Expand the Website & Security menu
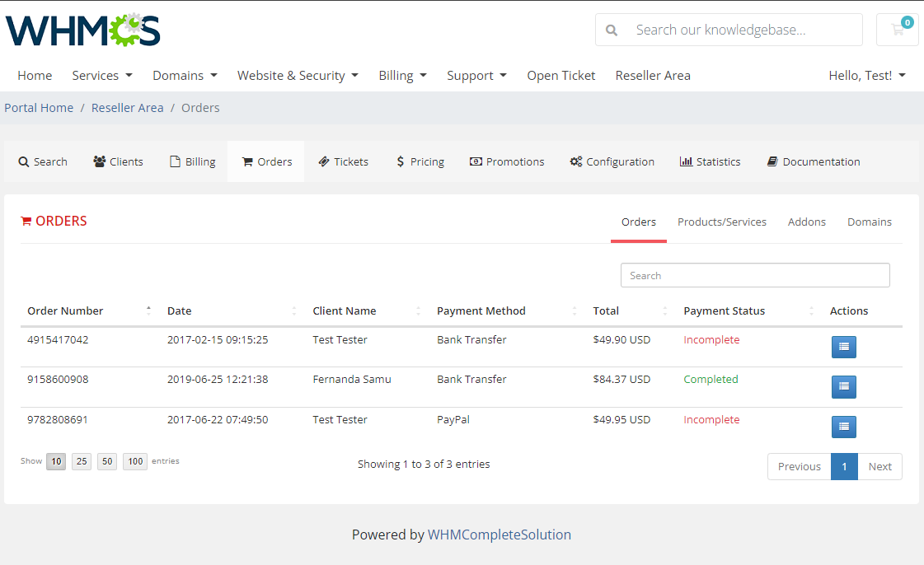This screenshot has height=565, width=924. 298,75
